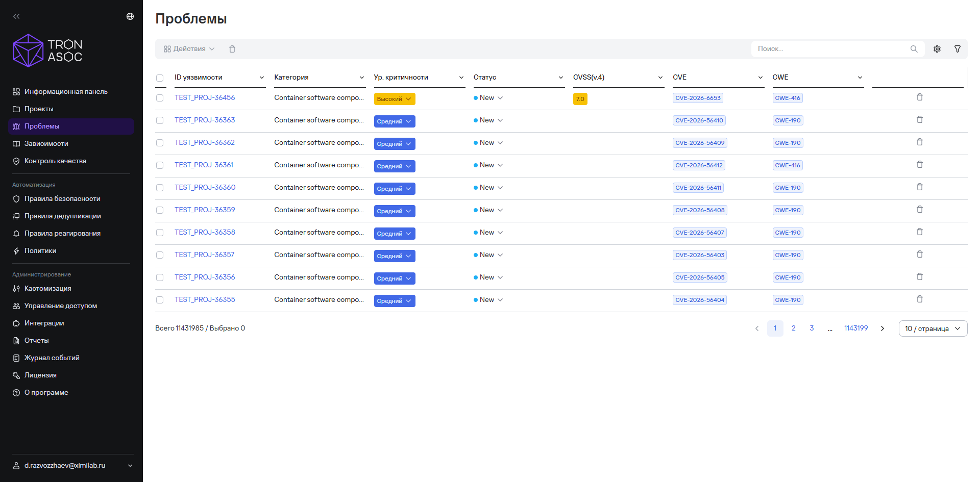Image resolution: width=980 pixels, height=482 pixels.
Task: Select all rows with header checkbox
Action: 160,78
